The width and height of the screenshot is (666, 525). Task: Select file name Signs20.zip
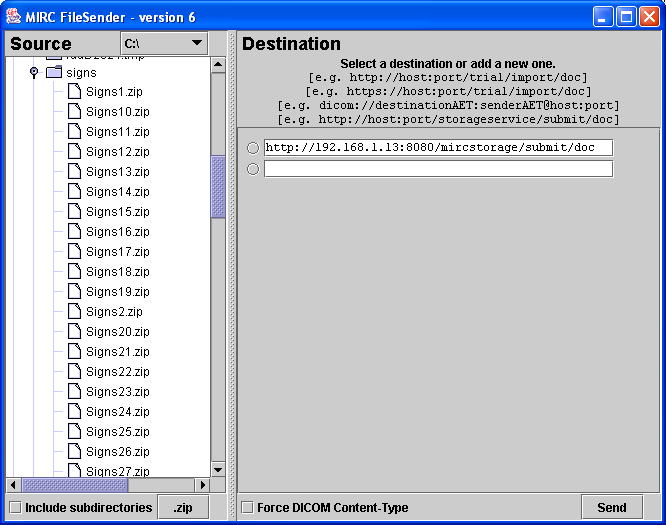point(118,332)
